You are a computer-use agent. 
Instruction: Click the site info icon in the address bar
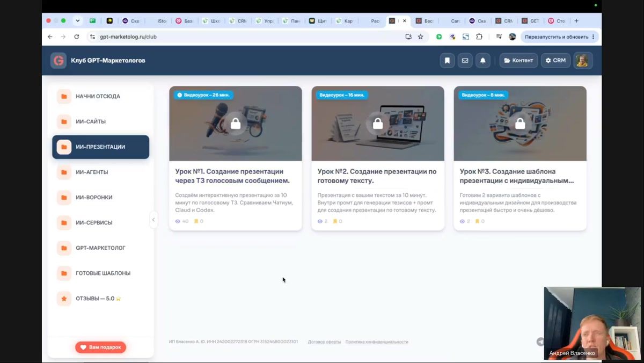coord(92,37)
